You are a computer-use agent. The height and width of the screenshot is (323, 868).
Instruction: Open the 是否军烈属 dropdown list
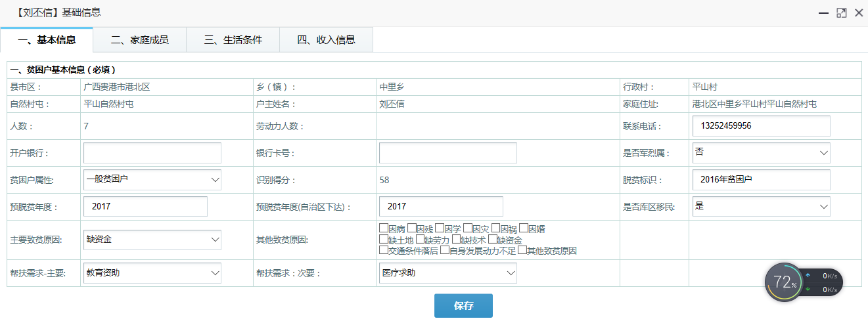click(761, 153)
